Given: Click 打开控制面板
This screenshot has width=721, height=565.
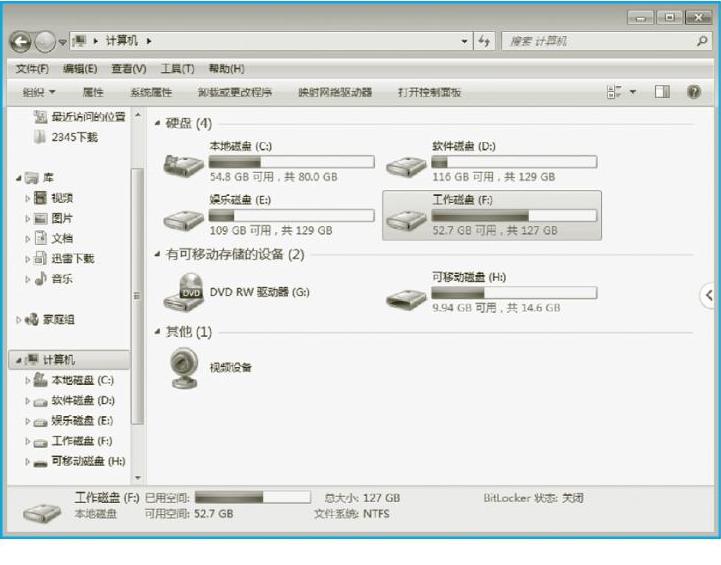Looking at the screenshot, I should (429, 92).
